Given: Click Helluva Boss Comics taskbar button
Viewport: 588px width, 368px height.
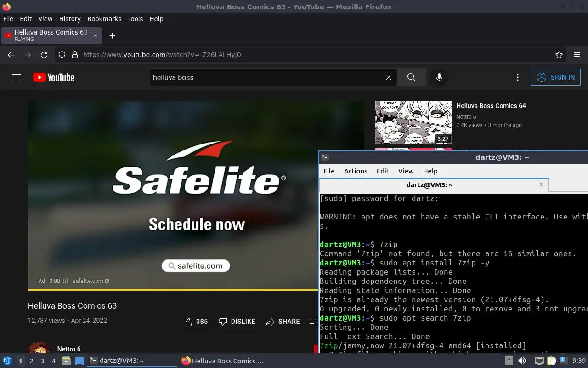Looking at the screenshot, I should [x=223, y=361].
